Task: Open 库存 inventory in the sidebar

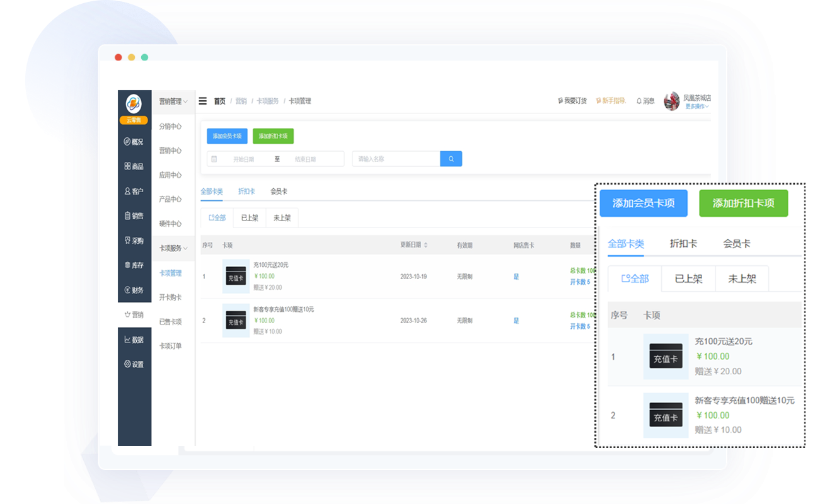Action: tap(134, 265)
